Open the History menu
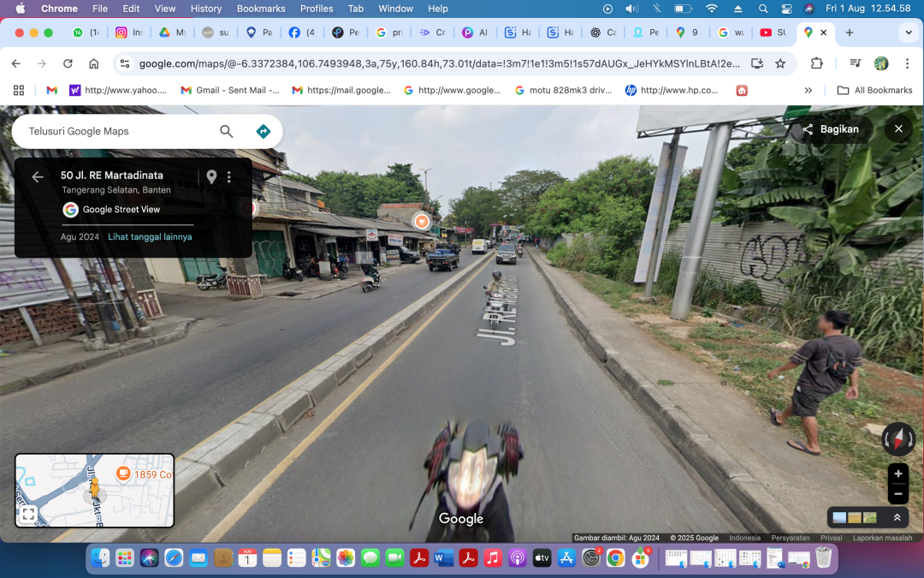 206,9
